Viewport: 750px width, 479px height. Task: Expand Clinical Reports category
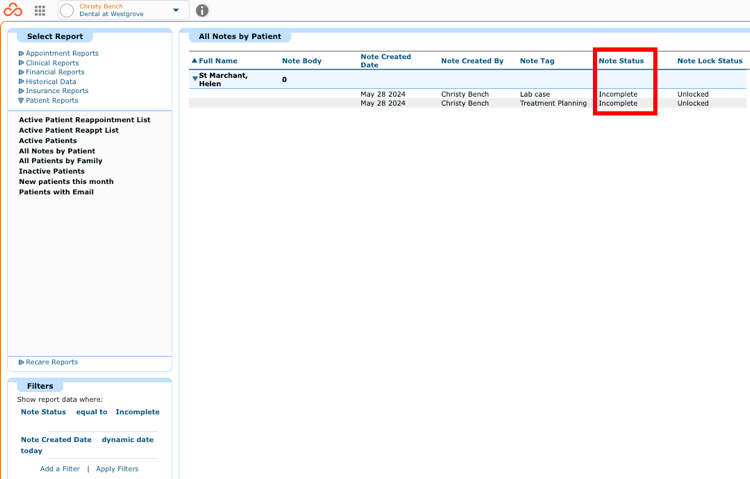49,63
